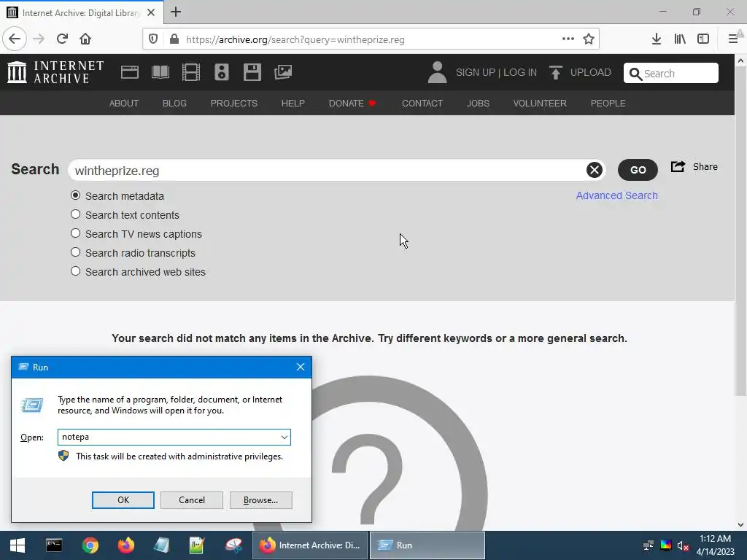Click UPLOAD link text
This screenshot has height=560, width=747.
[x=591, y=72]
